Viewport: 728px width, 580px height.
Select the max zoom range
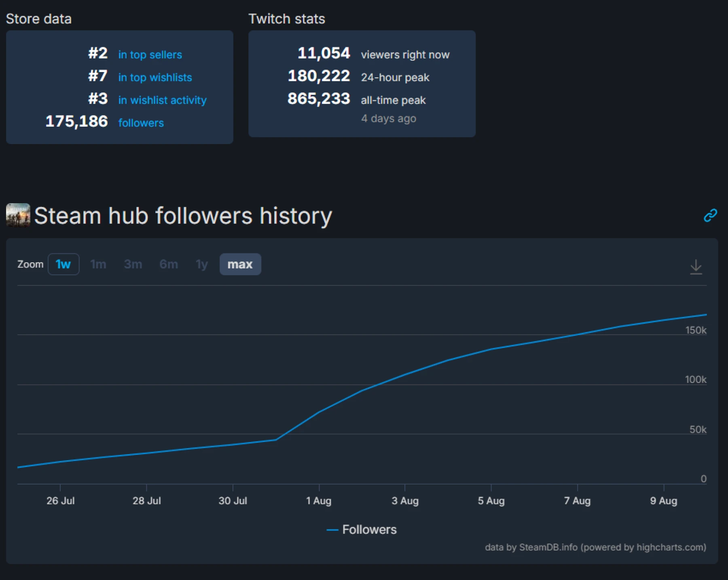(x=240, y=264)
